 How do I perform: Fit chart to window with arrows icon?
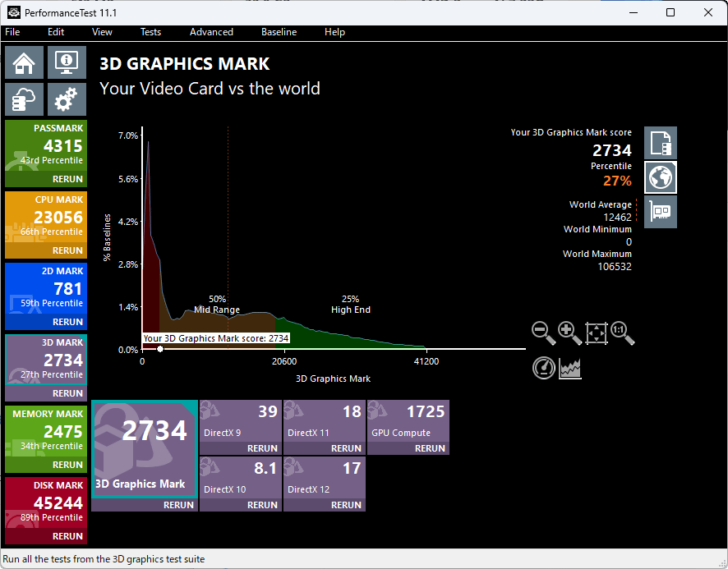click(596, 333)
